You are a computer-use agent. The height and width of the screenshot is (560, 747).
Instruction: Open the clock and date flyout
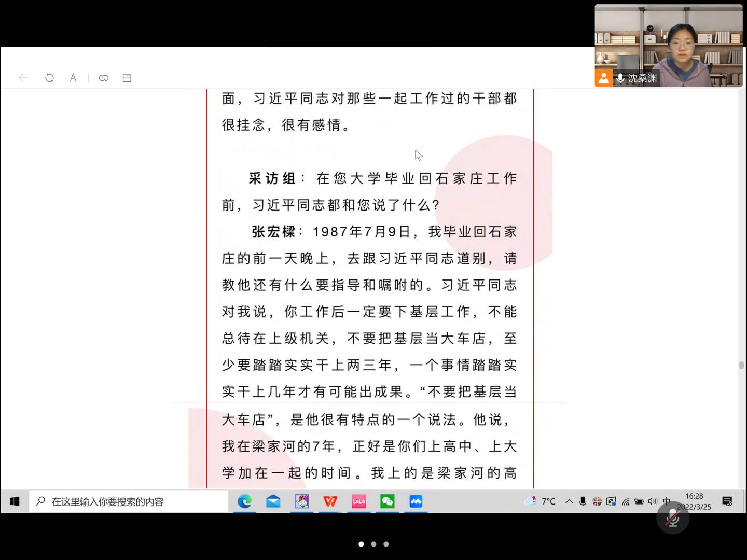coord(694,501)
